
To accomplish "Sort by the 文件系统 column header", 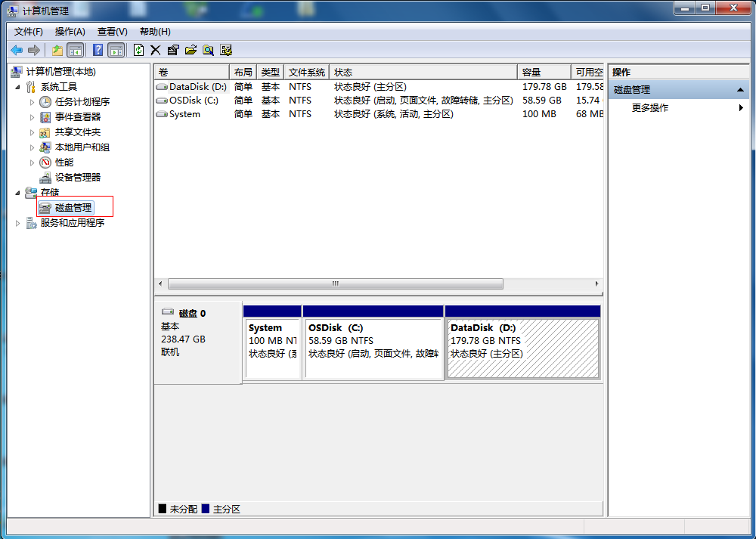I will click(x=307, y=73).
